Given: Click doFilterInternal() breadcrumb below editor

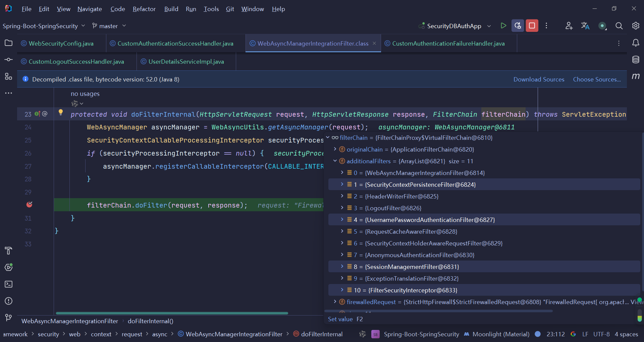Looking at the screenshot, I should (x=150, y=321).
